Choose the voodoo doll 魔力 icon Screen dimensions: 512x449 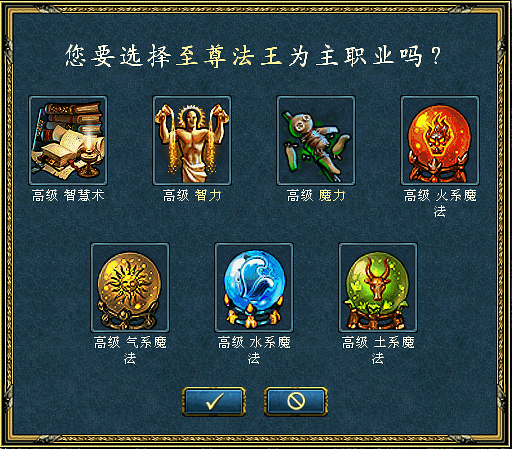[x=316, y=140]
